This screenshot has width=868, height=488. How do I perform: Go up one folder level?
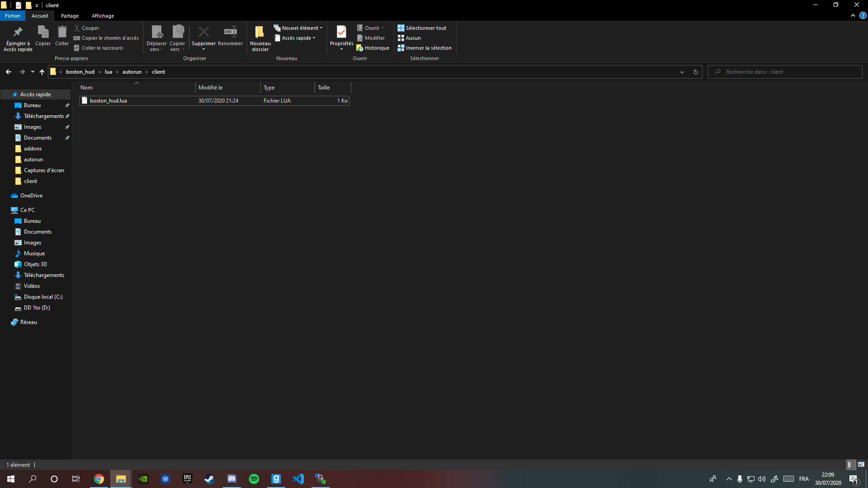42,72
